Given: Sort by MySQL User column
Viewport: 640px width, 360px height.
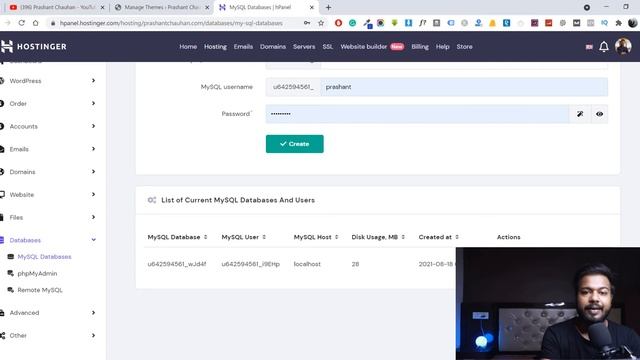Looking at the screenshot, I should pyautogui.click(x=244, y=237).
